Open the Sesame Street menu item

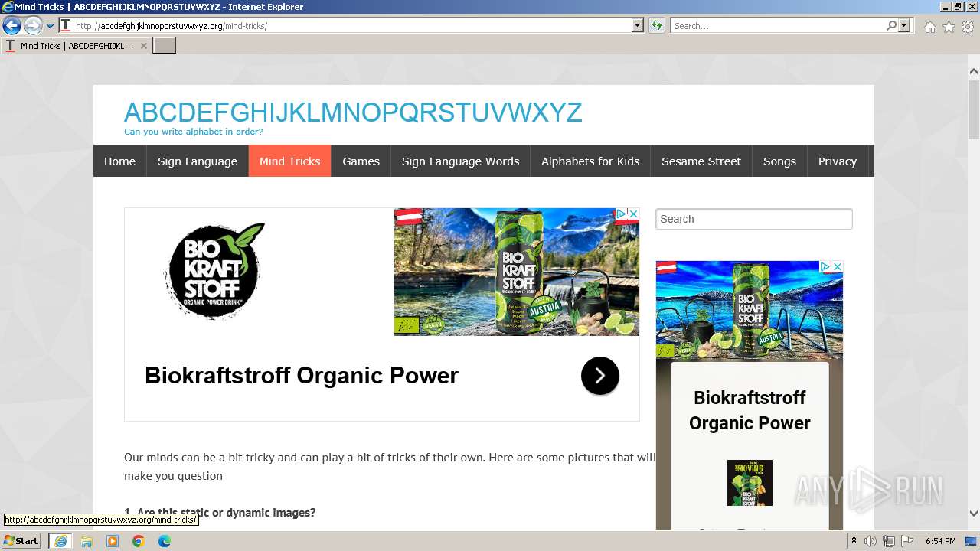pyautogui.click(x=701, y=161)
